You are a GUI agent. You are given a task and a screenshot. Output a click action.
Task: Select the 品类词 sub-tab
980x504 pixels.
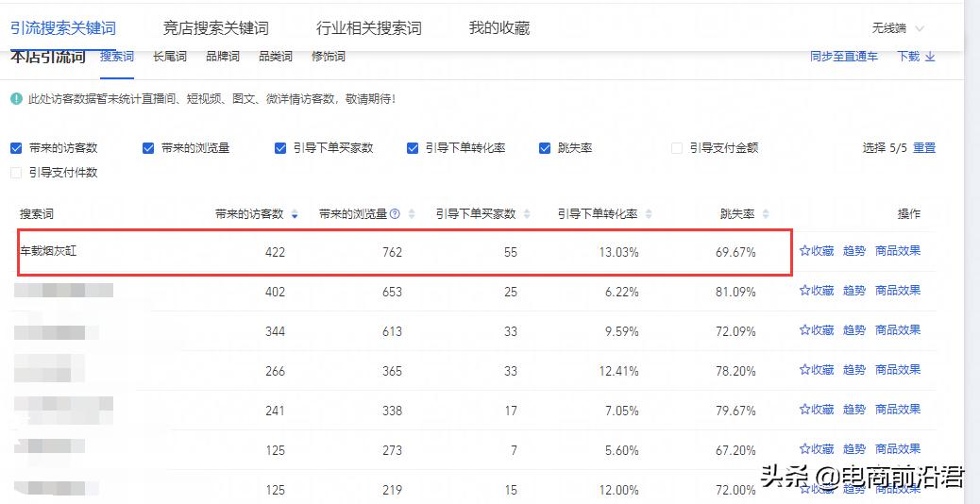click(x=276, y=57)
